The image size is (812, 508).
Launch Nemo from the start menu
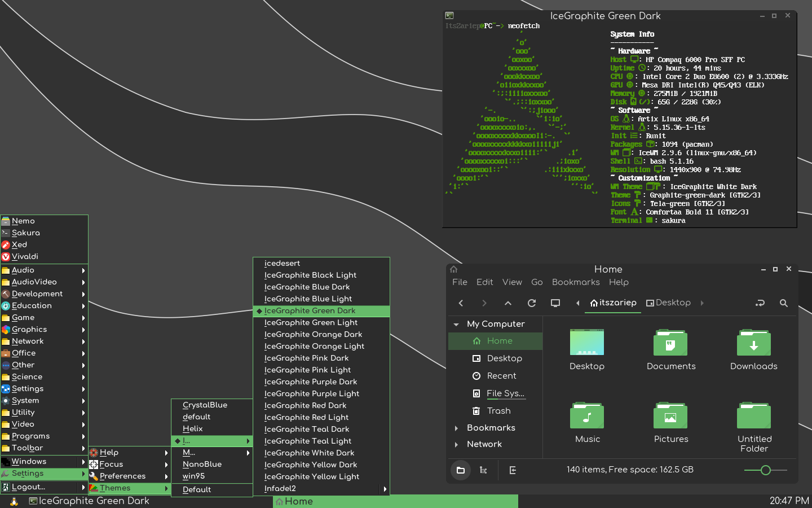(x=44, y=221)
